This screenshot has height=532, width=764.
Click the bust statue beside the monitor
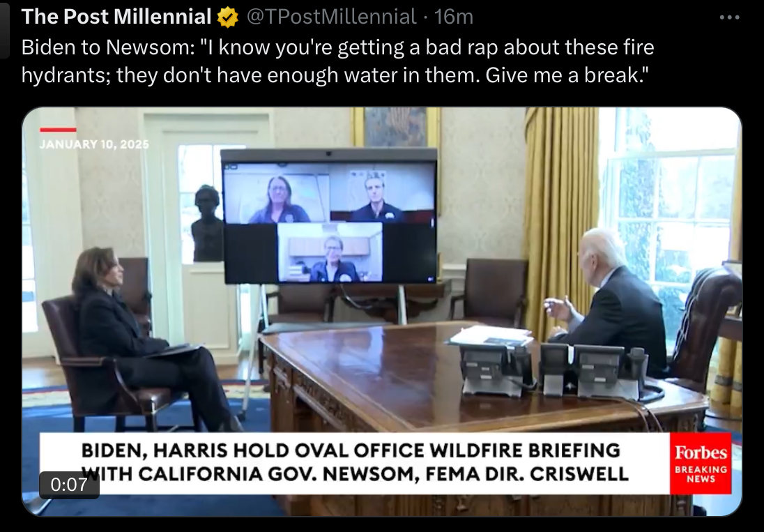coord(208,223)
